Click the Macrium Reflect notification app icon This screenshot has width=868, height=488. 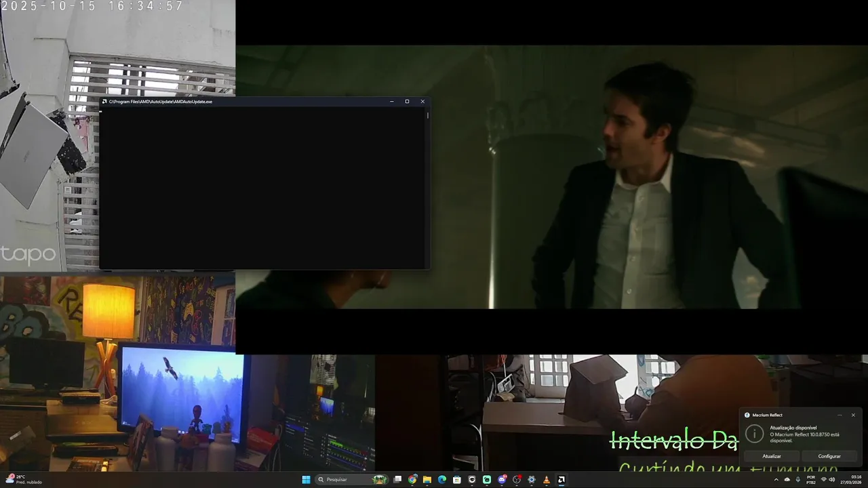click(747, 415)
